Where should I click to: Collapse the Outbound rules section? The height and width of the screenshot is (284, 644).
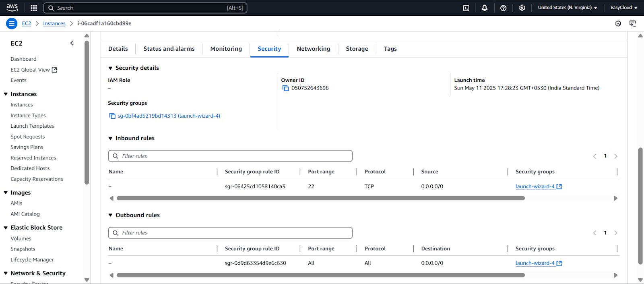110,215
